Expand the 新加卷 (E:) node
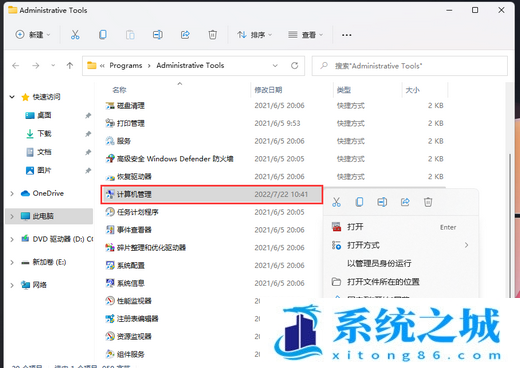 [x=12, y=262]
